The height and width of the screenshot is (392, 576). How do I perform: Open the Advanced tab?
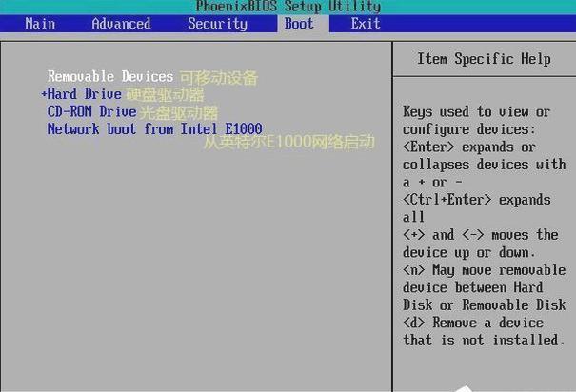point(121,24)
